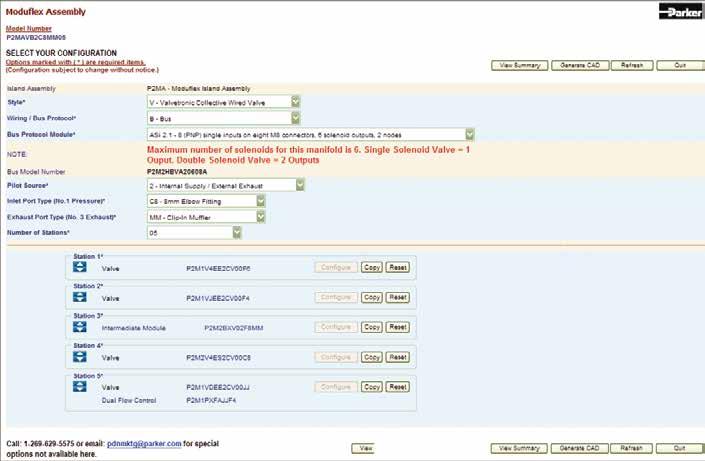Expand the Bus Protocol Module dropdown
Viewport: 705px width, 461px height.
click(x=310, y=134)
